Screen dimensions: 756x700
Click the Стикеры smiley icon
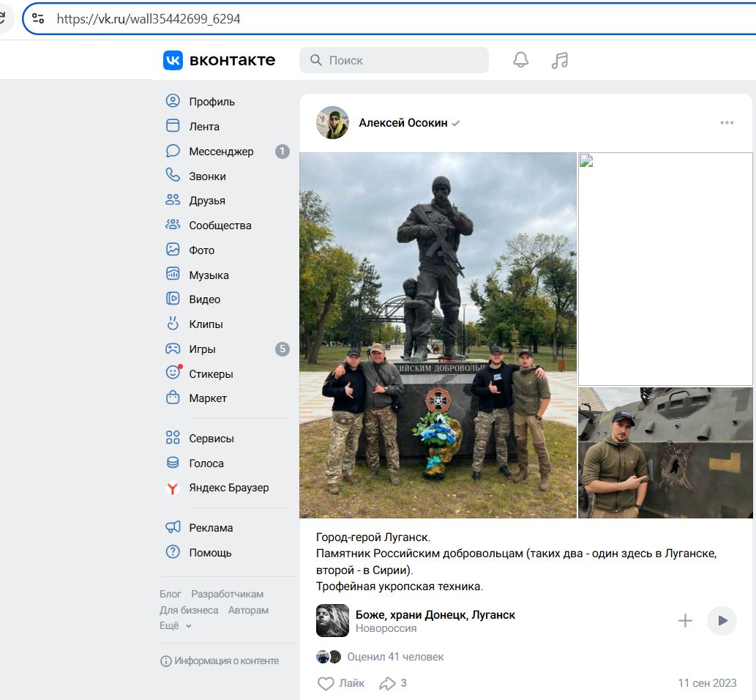[x=173, y=372]
